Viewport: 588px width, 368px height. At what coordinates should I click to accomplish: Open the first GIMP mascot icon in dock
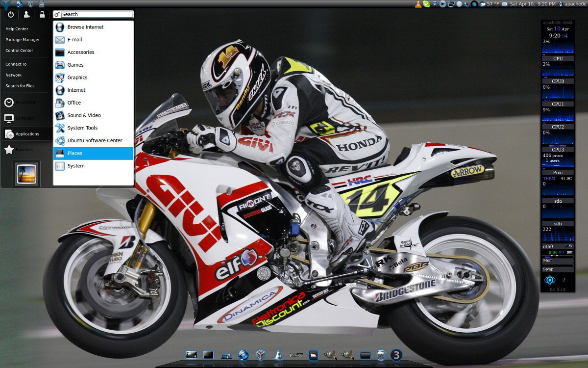tap(330, 354)
